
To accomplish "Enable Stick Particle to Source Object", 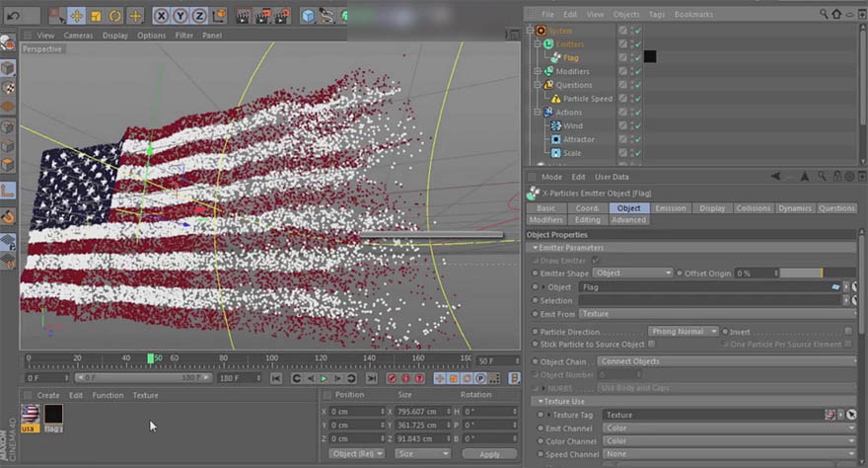I will 652,344.
